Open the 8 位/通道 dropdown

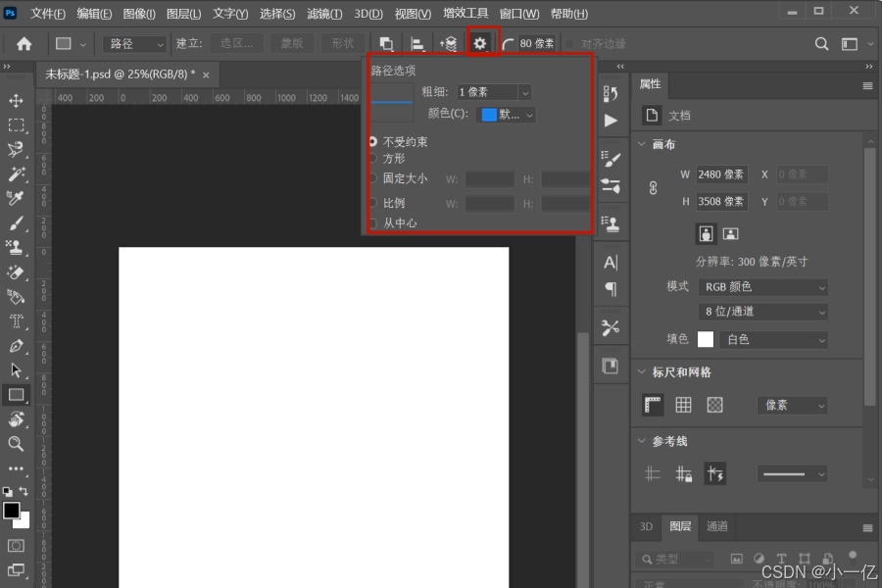(x=763, y=312)
